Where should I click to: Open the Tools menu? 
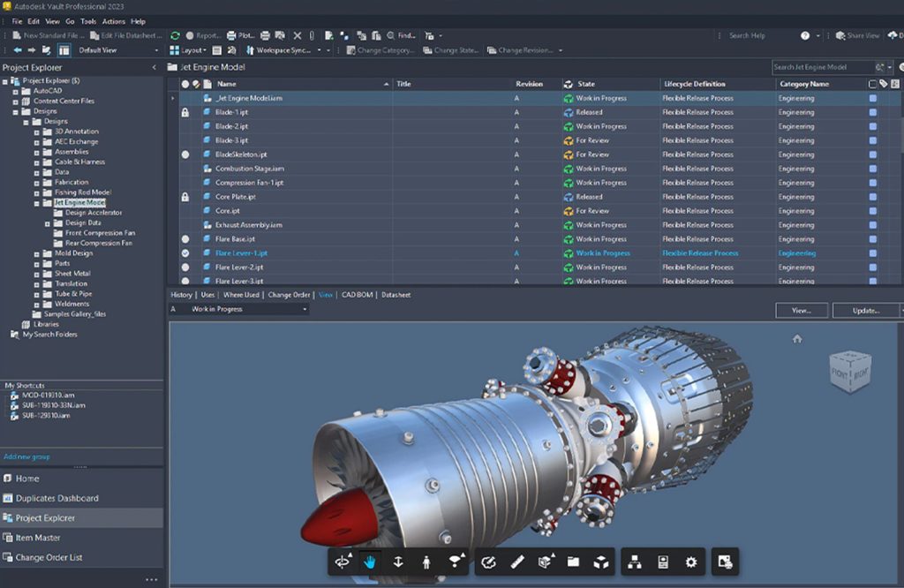[x=88, y=21]
